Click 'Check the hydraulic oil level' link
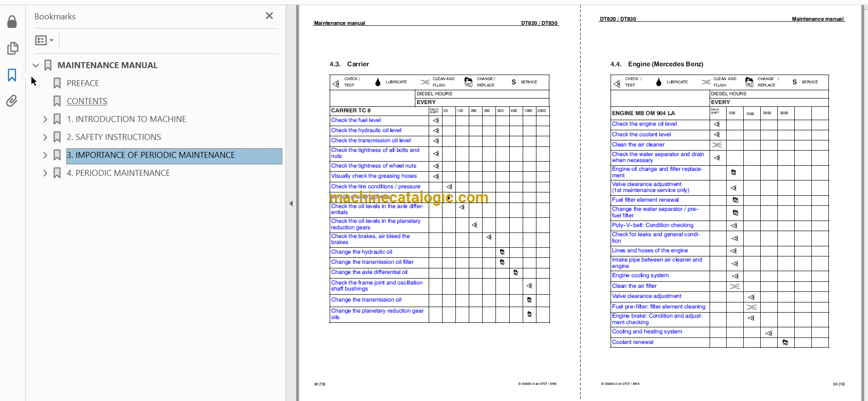The width and height of the screenshot is (868, 401). tap(366, 130)
